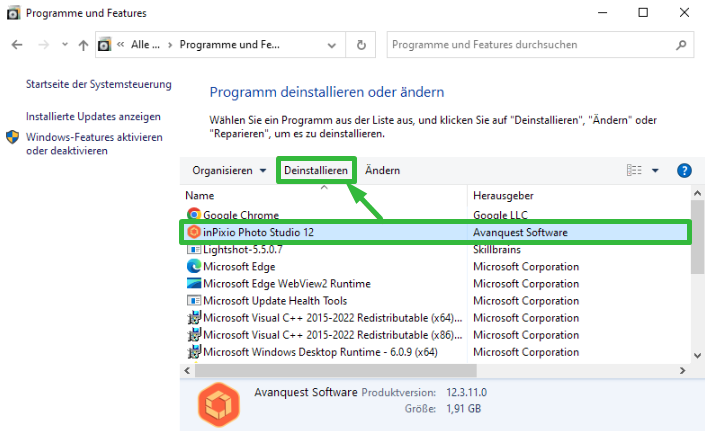This screenshot has width=705, height=431.
Task: Click the Update Health Tools icon
Action: pyautogui.click(x=194, y=300)
